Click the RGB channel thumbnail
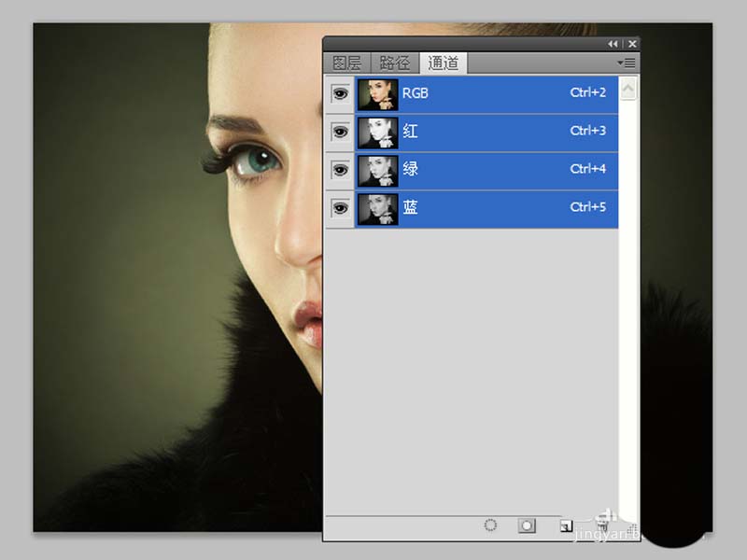The width and height of the screenshot is (747, 560). 377,93
